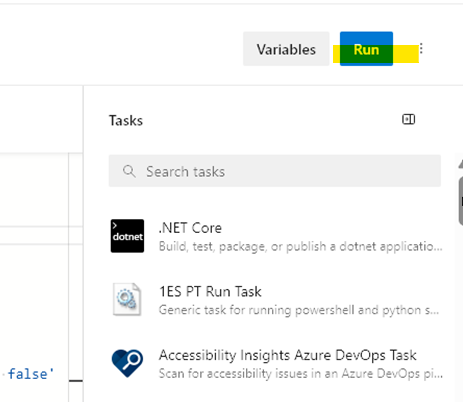Choose the 1ES PT Run Task entry
Image resolution: width=463 pixels, height=402 pixels.
(210, 292)
